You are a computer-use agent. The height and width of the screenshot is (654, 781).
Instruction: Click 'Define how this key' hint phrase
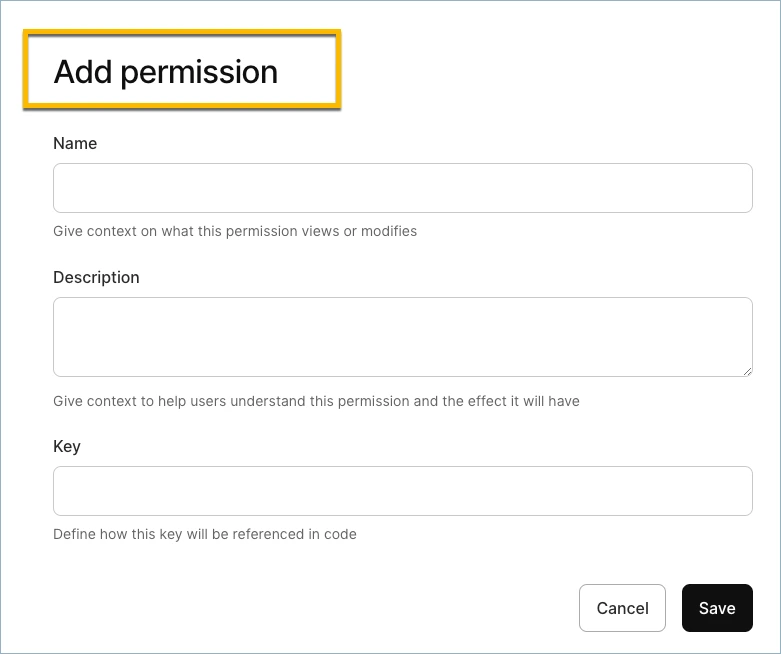click(118, 534)
